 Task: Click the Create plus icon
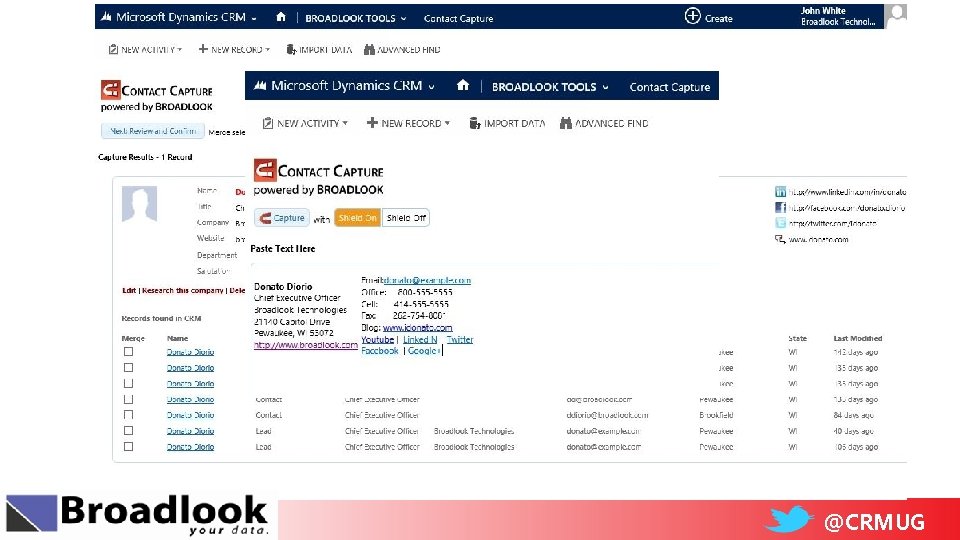(692, 17)
